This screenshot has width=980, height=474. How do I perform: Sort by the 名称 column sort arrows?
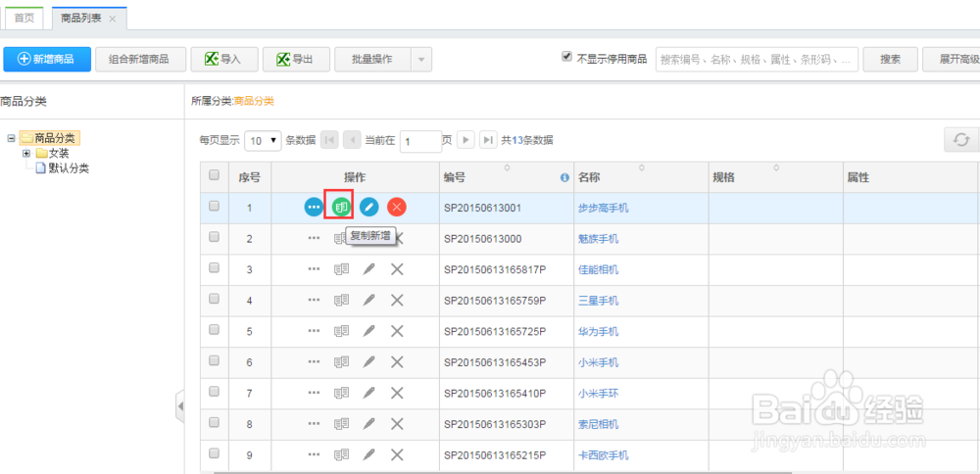(x=642, y=167)
